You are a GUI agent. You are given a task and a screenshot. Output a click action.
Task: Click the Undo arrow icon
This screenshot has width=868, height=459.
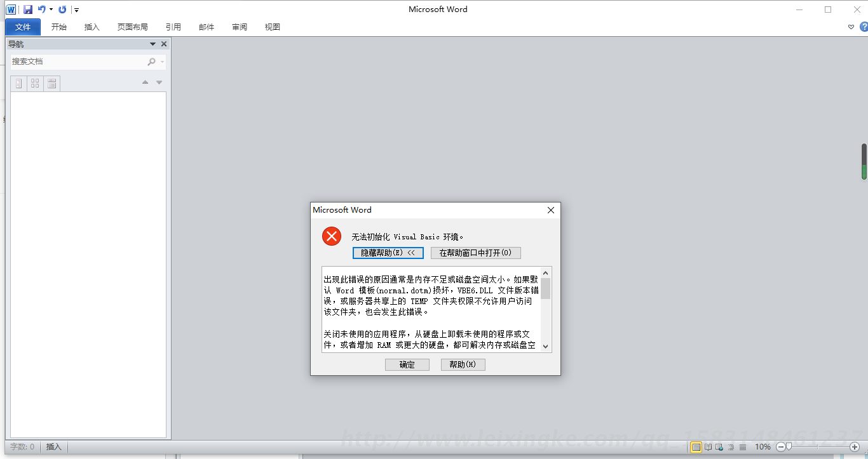coord(41,10)
